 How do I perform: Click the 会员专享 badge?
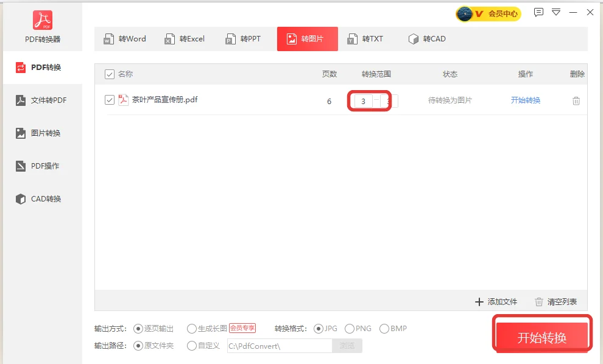pyautogui.click(x=242, y=328)
